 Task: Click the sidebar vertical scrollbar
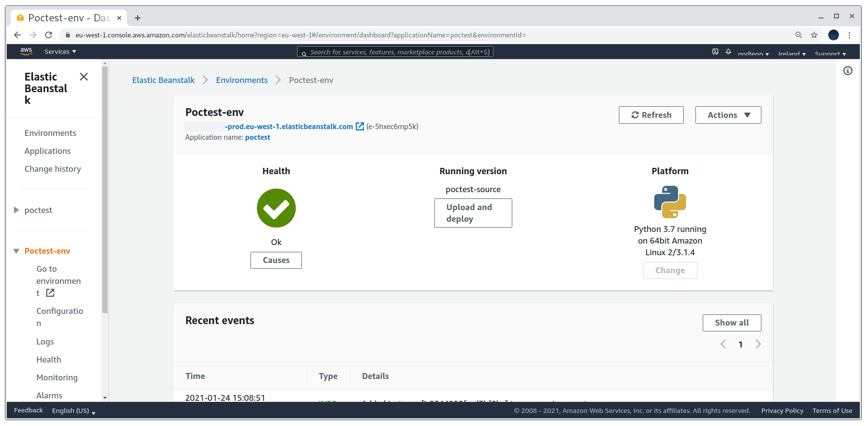pos(105,189)
